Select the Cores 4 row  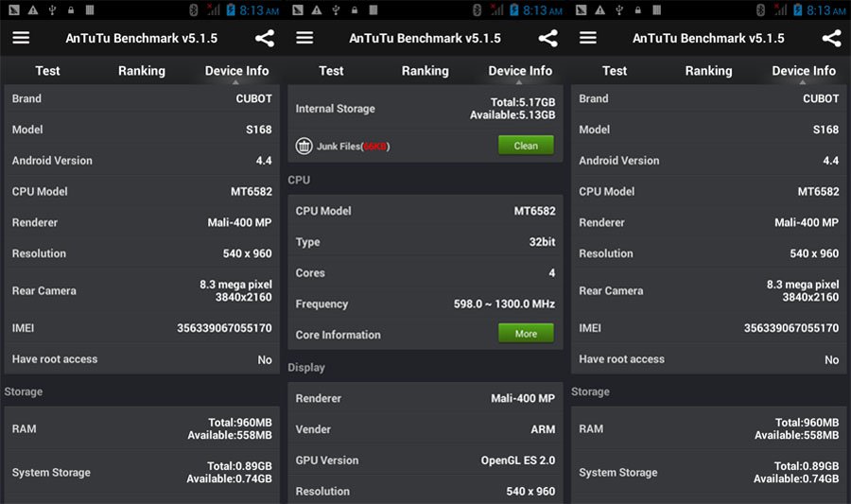click(x=425, y=272)
